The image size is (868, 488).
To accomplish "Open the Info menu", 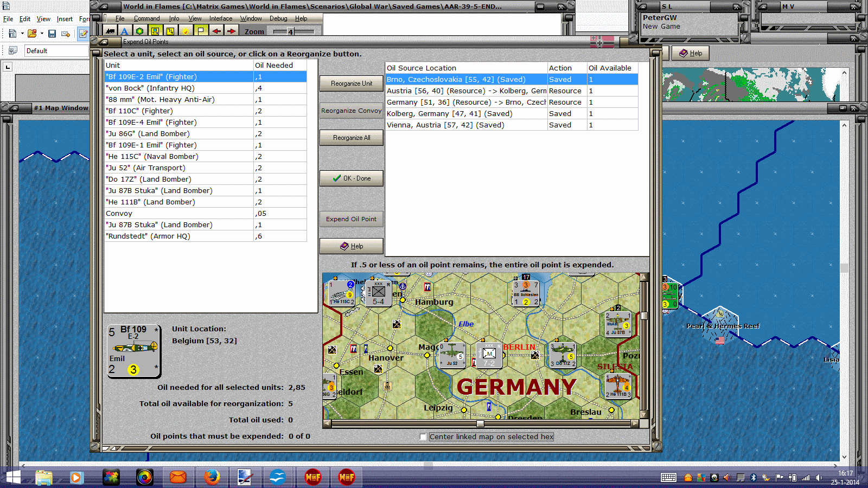I will [x=174, y=18].
